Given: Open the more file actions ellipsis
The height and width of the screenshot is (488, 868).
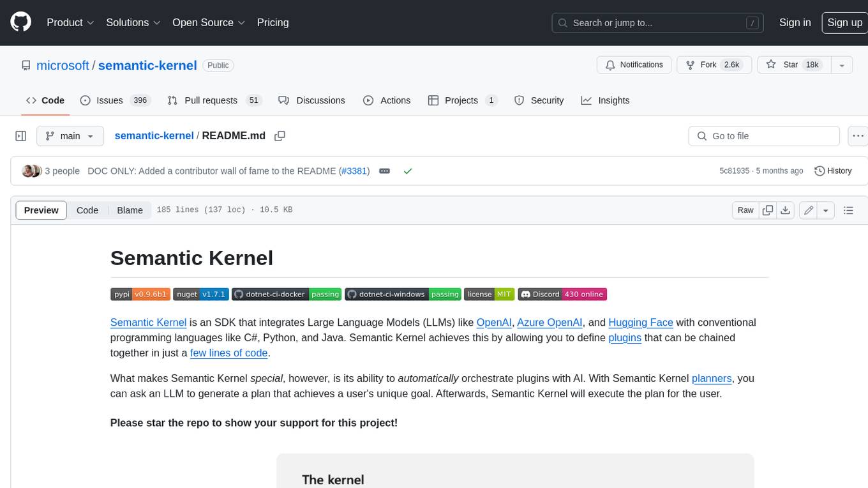Looking at the screenshot, I should point(858,136).
